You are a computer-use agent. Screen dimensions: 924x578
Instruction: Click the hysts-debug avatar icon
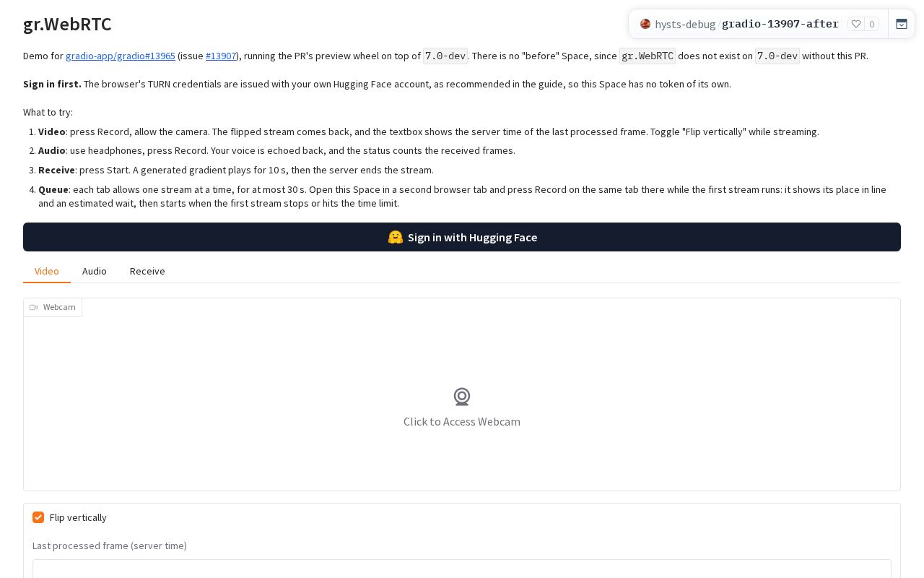click(645, 24)
